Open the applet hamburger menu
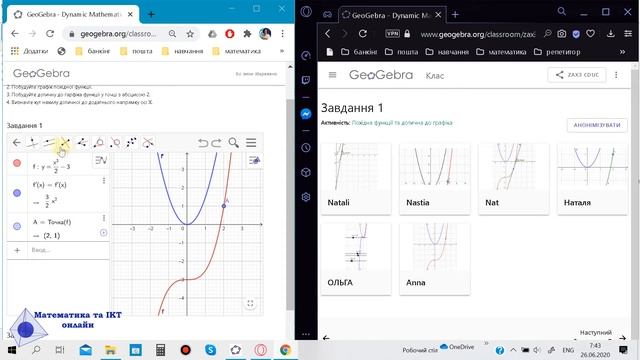 [251, 142]
